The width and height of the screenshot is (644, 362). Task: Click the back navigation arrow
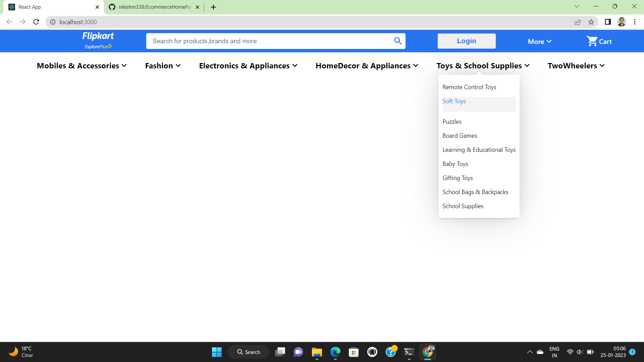click(x=9, y=22)
